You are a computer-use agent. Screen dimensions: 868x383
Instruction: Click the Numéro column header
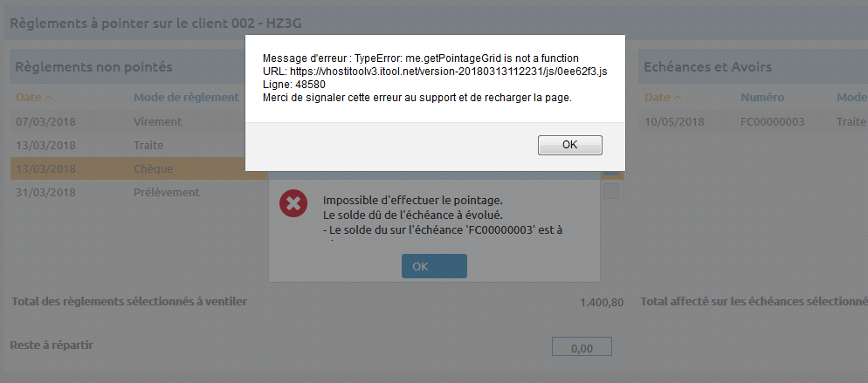(x=762, y=97)
